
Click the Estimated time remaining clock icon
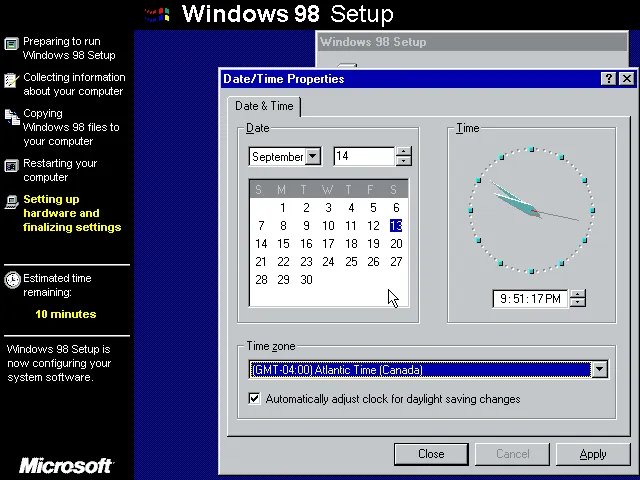(x=12, y=280)
